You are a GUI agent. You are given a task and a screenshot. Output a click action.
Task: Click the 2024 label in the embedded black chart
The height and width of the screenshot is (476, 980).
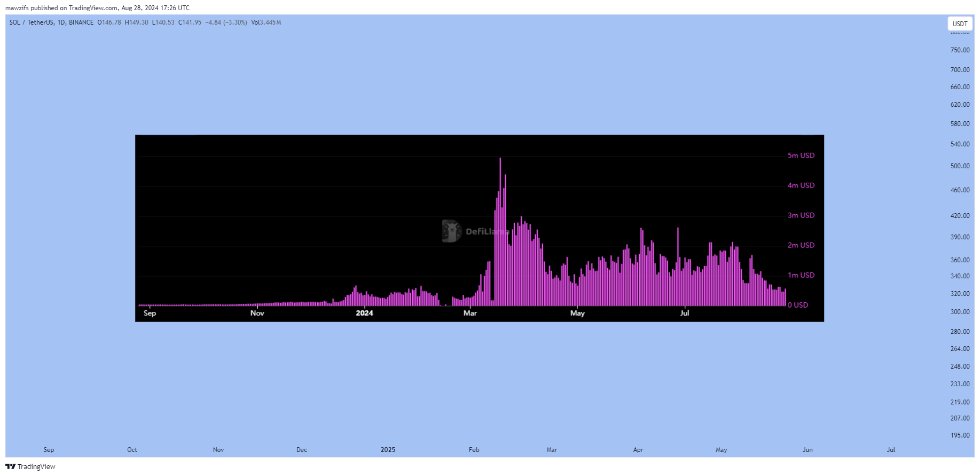(x=364, y=313)
